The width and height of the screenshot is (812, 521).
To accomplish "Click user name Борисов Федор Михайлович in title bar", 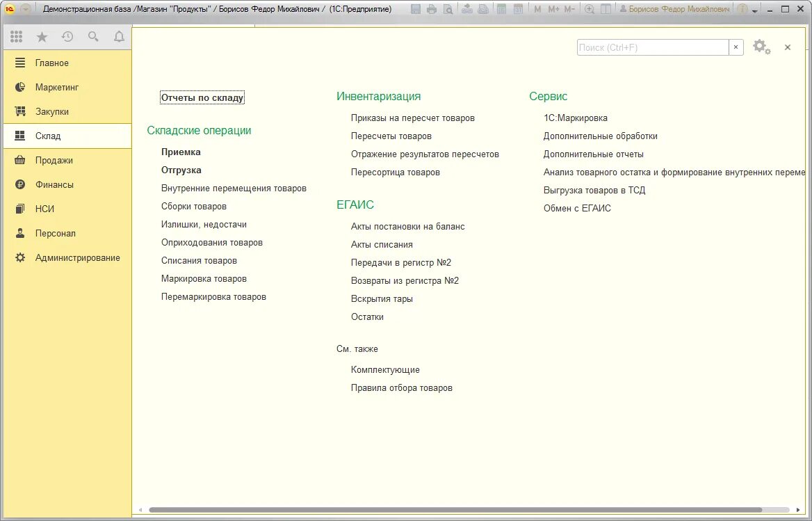I will tap(675, 9).
